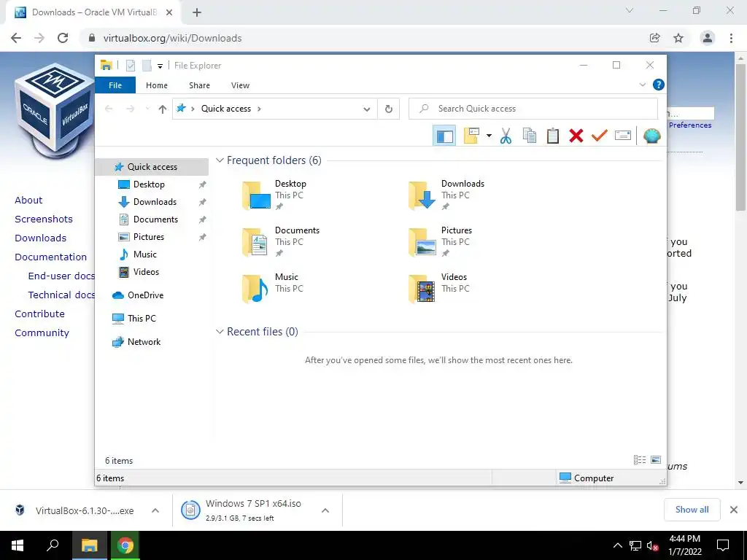Open the dropdown arrow beside folder options

point(489,136)
